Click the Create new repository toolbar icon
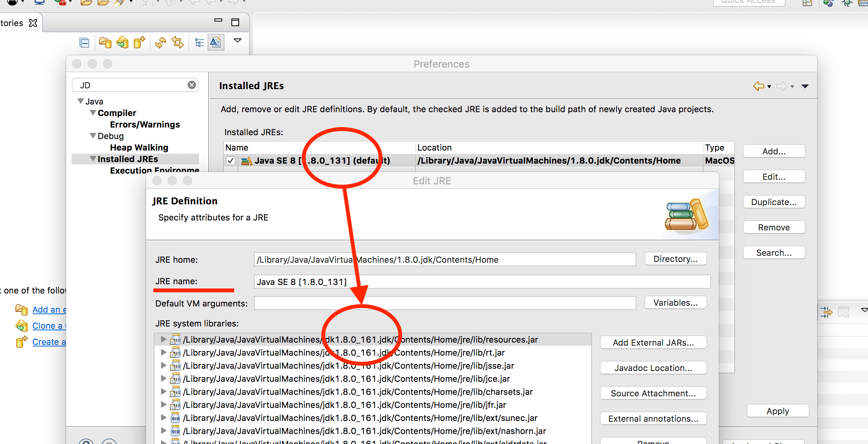 (140, 42)
